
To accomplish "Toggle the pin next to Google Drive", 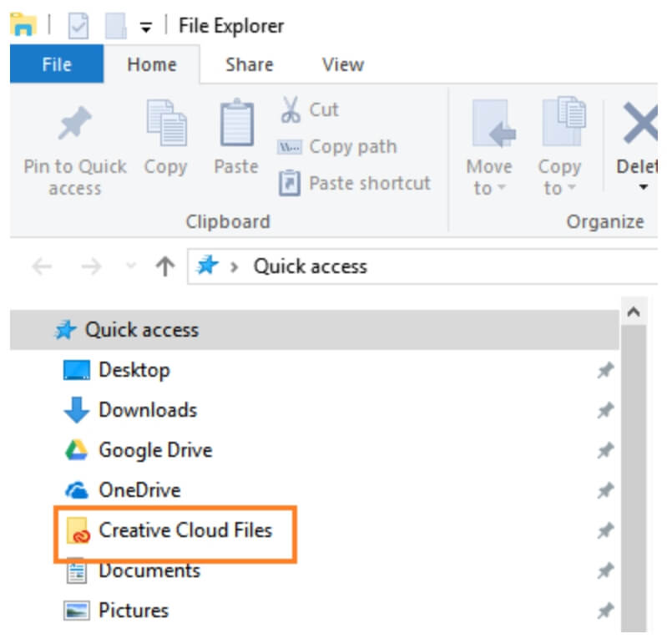I will (x=605, y=450).
